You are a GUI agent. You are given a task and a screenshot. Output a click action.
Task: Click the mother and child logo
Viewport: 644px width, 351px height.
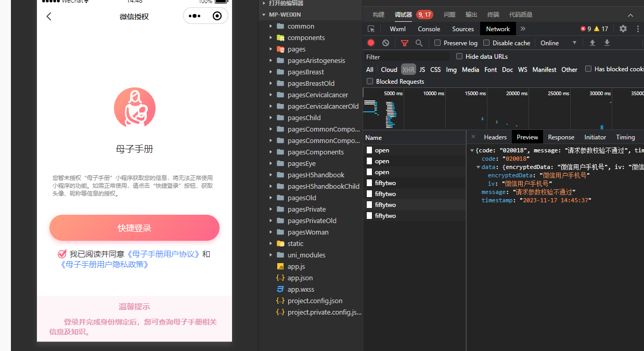click(x=135, y=108)
